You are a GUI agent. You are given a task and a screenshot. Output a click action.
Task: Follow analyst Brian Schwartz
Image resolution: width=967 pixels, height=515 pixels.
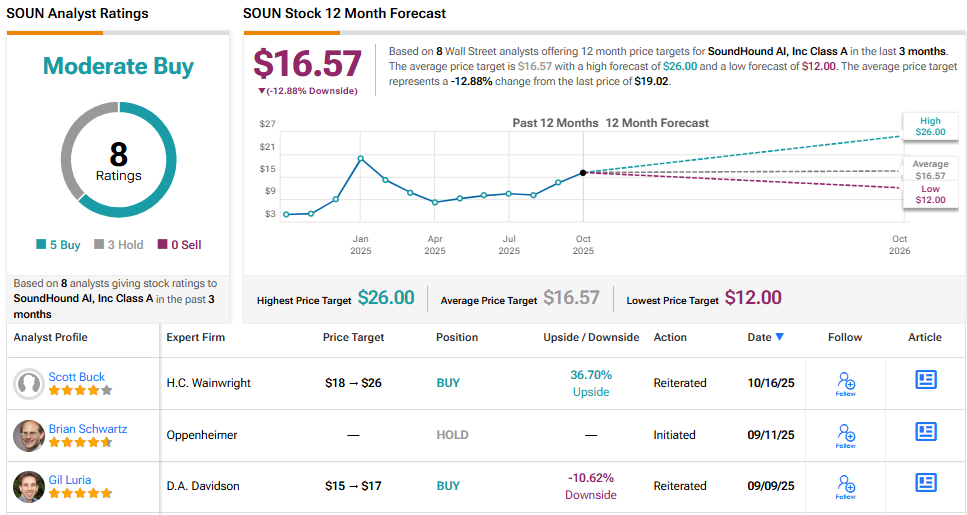[x=845, y=434]
